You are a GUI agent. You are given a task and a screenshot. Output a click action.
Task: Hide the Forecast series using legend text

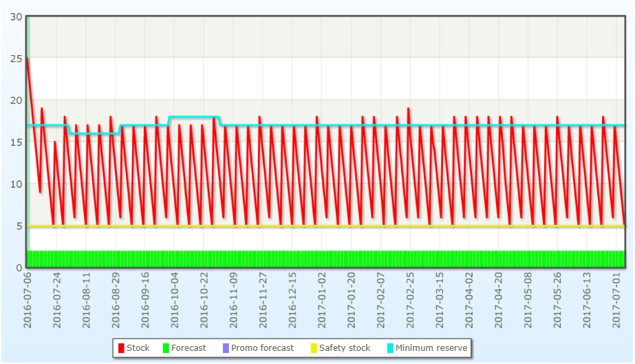click(188, 348)
